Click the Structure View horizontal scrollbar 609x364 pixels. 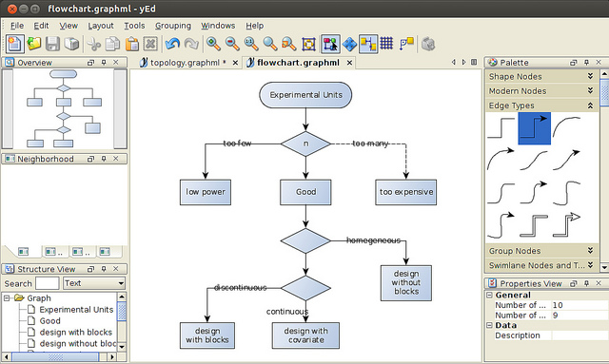(x=59, y=356)
